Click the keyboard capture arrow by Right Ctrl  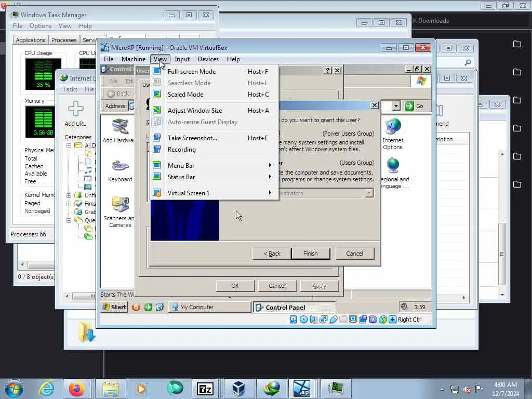393,320
